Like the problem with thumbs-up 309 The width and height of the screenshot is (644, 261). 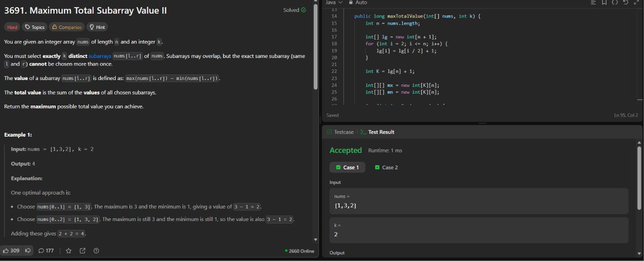pos(11,251)
